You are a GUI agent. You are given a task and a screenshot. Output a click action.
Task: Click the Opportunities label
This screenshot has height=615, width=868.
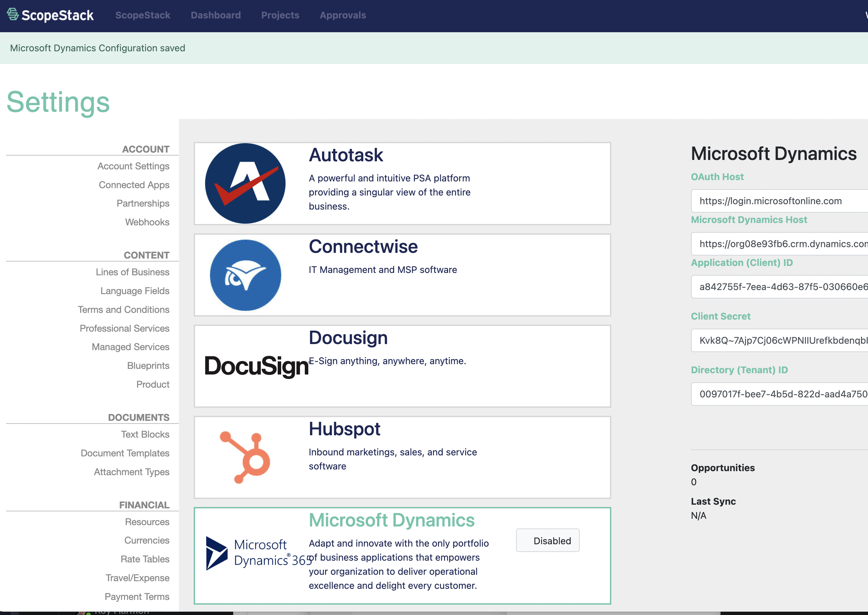[x=723, y=468]
